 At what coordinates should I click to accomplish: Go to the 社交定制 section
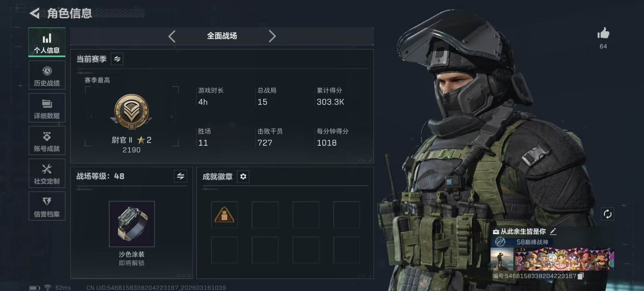click(47, 174)
